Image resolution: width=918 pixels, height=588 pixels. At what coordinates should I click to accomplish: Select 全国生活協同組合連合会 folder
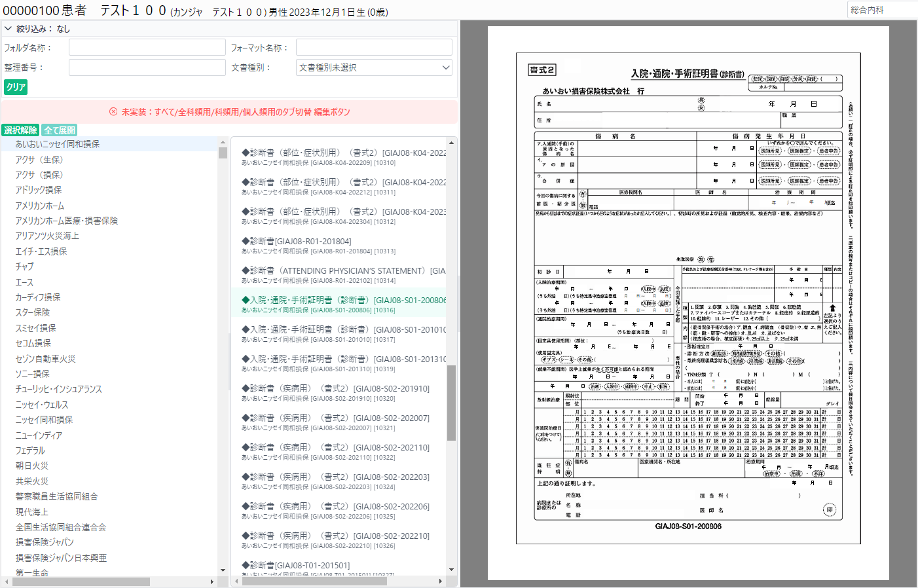[x=110, y=527]
